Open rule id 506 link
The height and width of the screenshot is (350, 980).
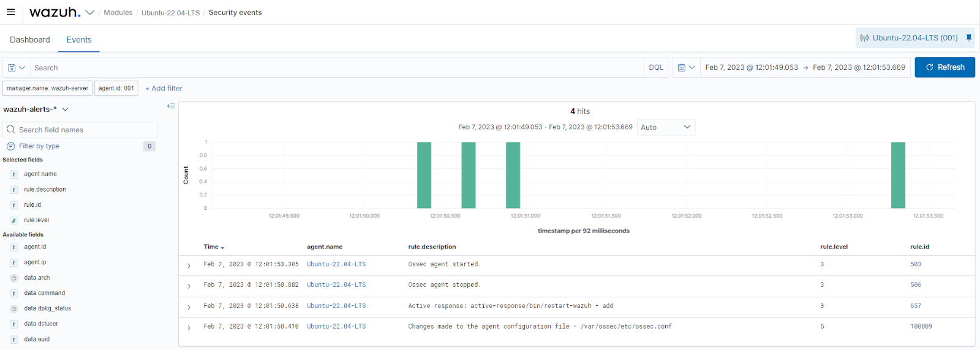916,285
